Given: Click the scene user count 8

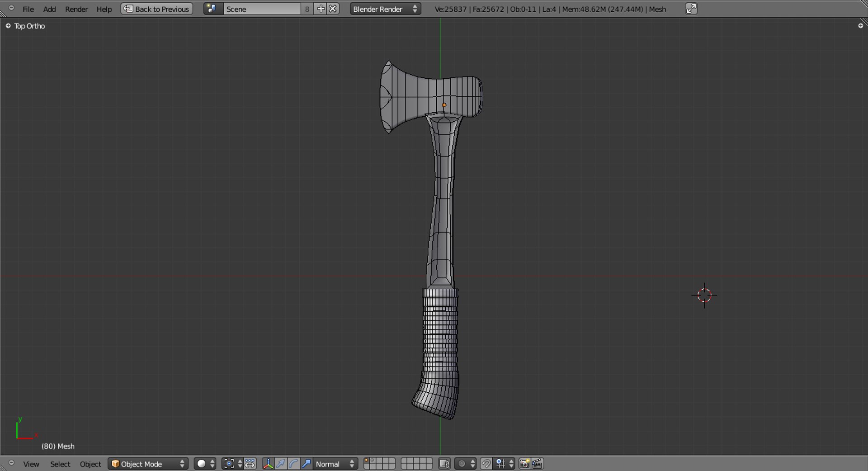Looking at the screenshot, I should (x=307, y=9).
